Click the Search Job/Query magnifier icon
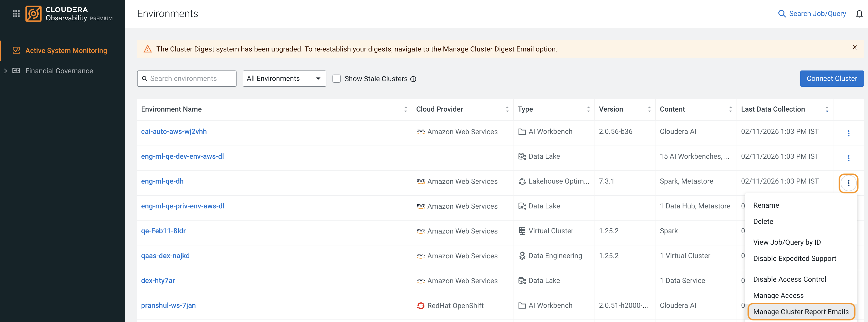This screenshot has height=322, width=868. coord(782,14)
